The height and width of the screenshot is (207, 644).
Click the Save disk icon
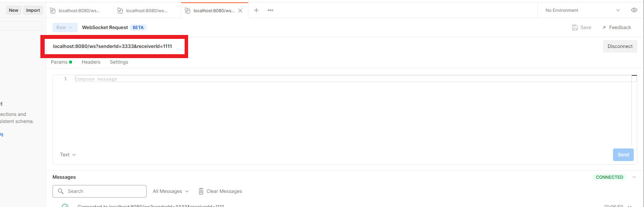coord(575,27)
